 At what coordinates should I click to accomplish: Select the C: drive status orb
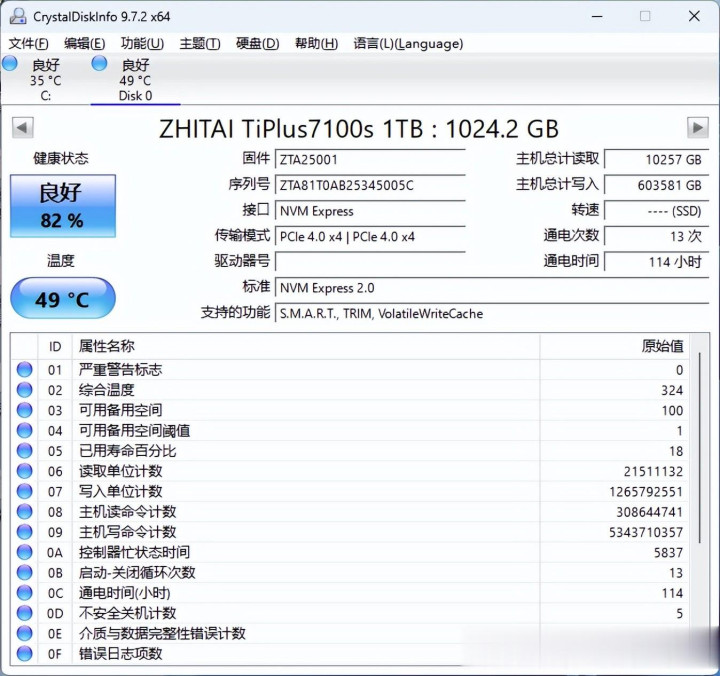click(10, 64)
